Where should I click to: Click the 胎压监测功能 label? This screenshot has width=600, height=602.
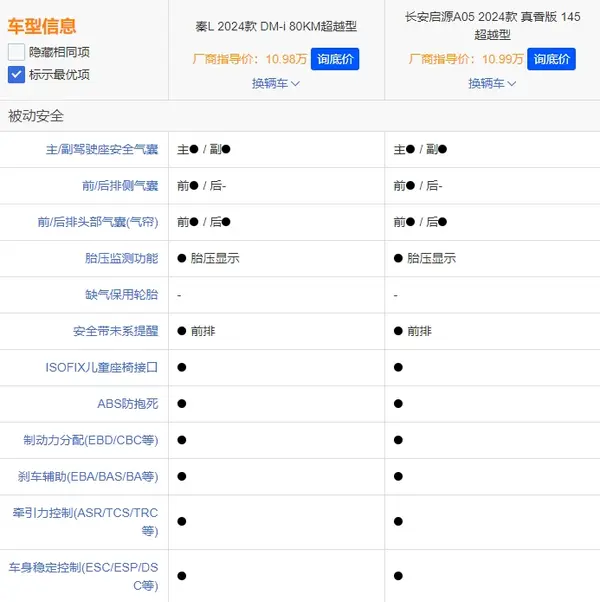121,258
